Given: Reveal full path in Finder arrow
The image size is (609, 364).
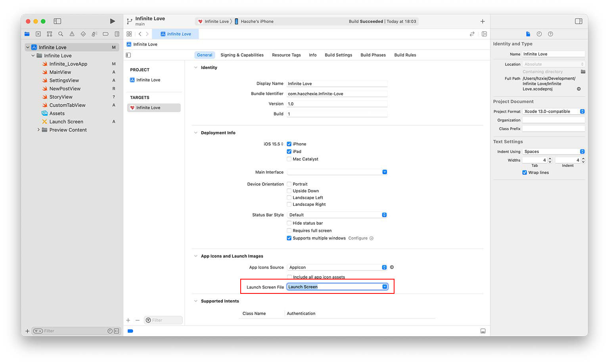Looking at the screenshot, I should (579, 89).
